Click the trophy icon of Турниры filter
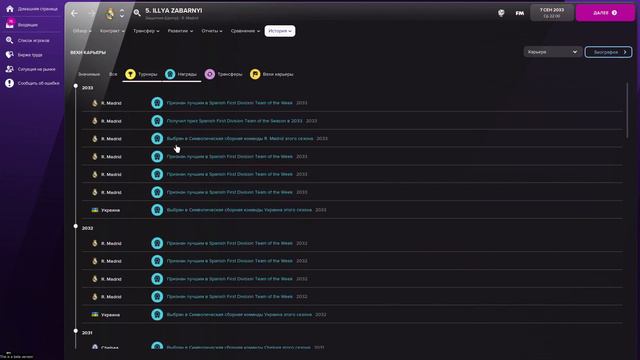This screenshot has width=640, height=360. 130,74
